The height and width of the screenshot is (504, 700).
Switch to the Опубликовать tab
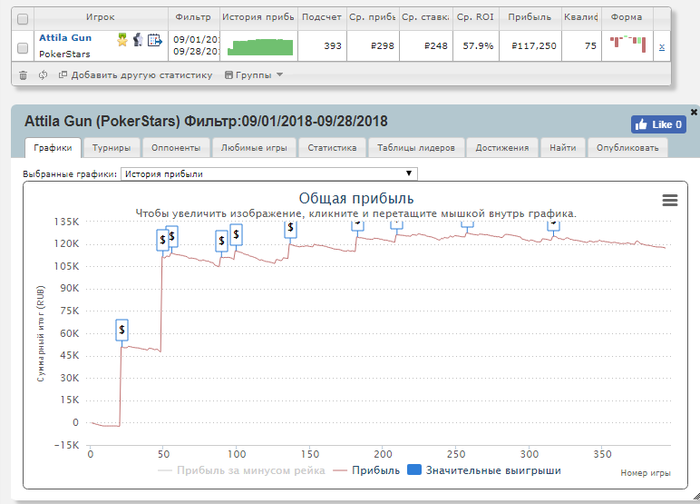tap(627, 148)
